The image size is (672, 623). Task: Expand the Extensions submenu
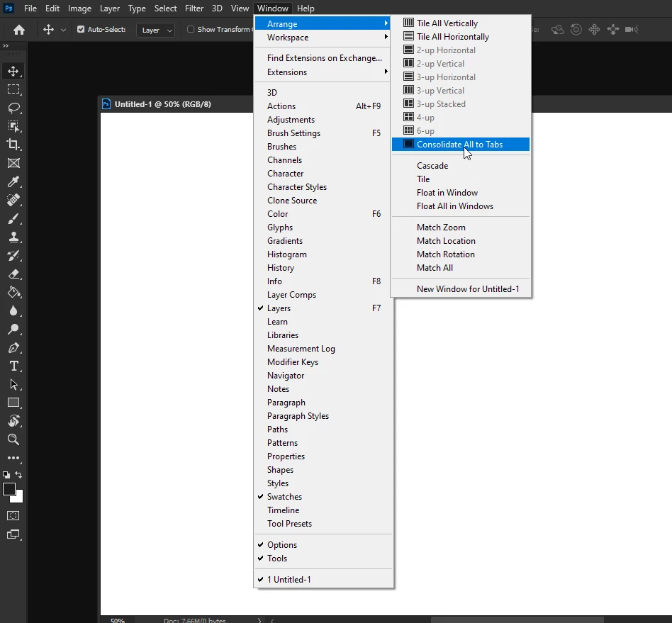tap(323, 72)
